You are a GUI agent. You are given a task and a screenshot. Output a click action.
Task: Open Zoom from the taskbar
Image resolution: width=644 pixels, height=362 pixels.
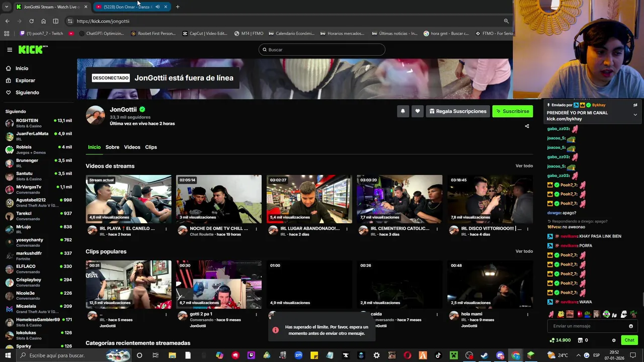(298, 355)
